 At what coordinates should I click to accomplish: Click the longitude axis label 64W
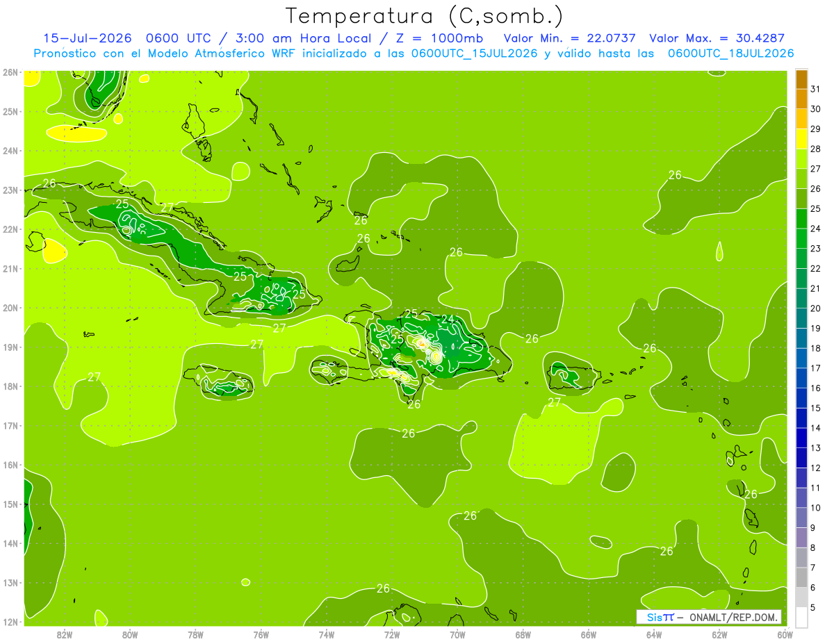(x=654, y=634)
